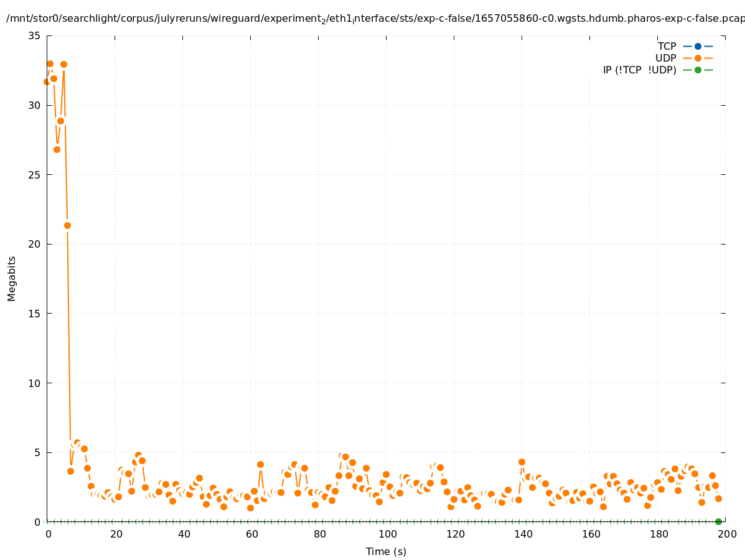Click the 140 tick on the time axis
745x560 pixels.
523,534
